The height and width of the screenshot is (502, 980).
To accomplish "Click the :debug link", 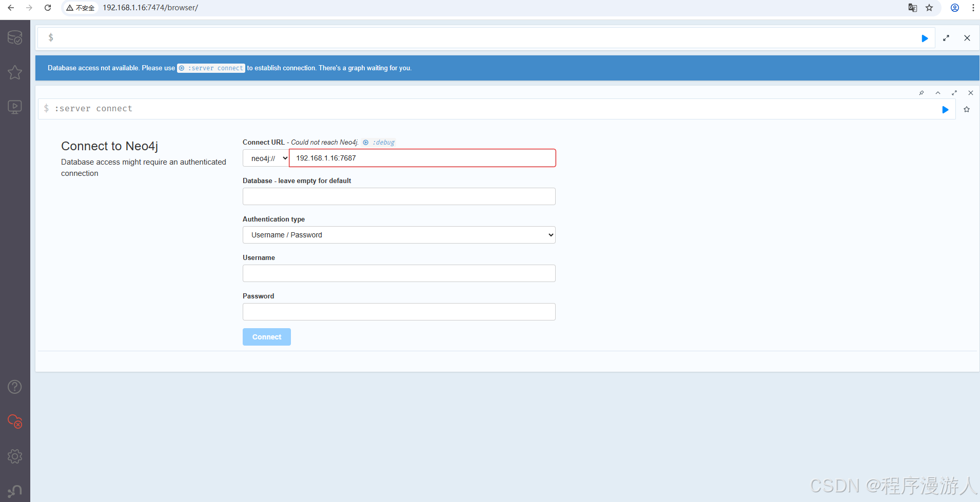I will point(379,143).
